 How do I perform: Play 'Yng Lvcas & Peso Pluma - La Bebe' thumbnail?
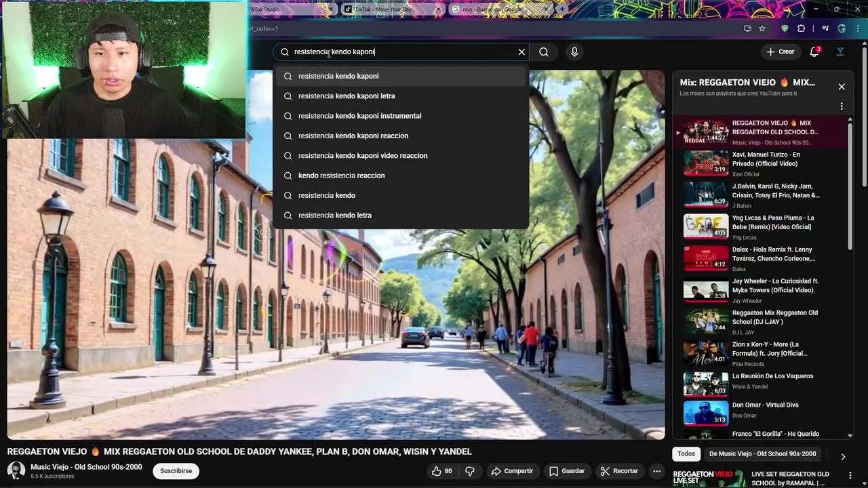(x=706, y=226)
